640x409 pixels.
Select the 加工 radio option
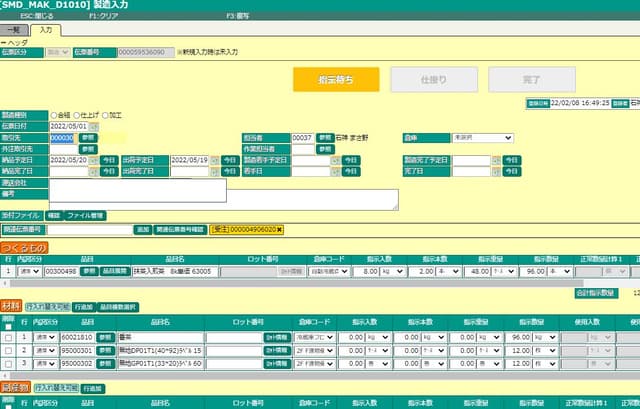coord(105,116)
